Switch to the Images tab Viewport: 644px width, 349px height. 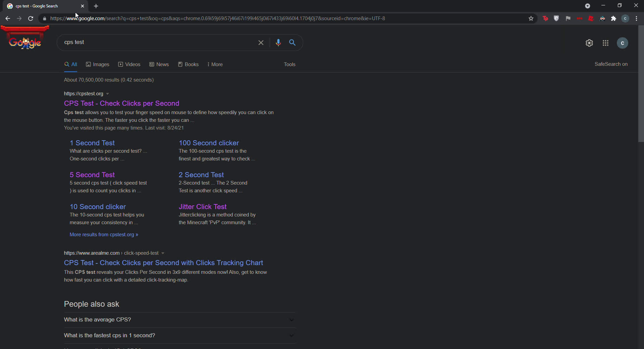click(98, 64)
